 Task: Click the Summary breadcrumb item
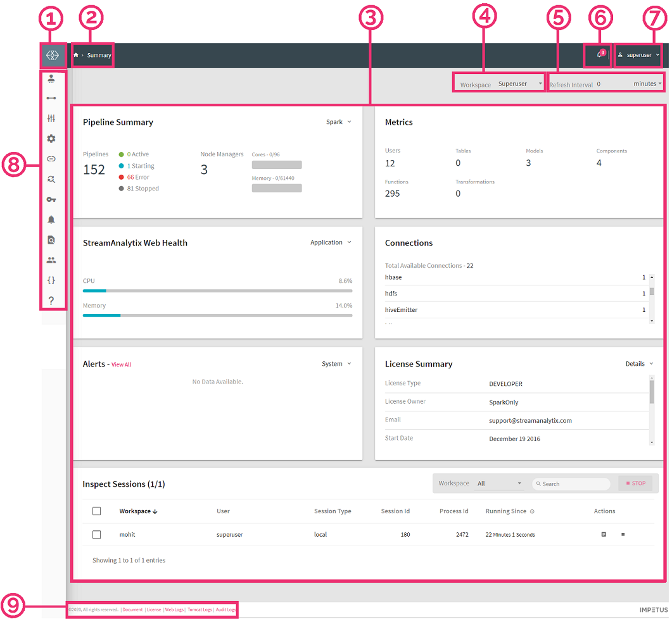[99, 55]
